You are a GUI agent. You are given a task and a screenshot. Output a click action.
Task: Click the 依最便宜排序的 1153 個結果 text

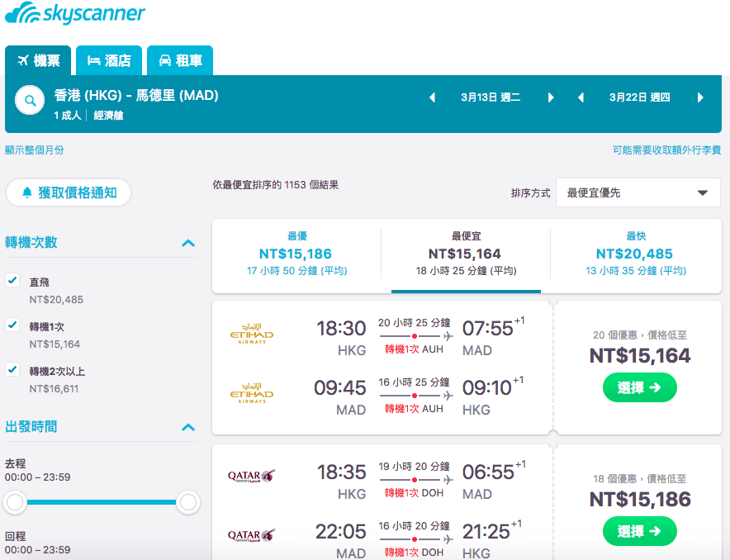coord(276,185)
